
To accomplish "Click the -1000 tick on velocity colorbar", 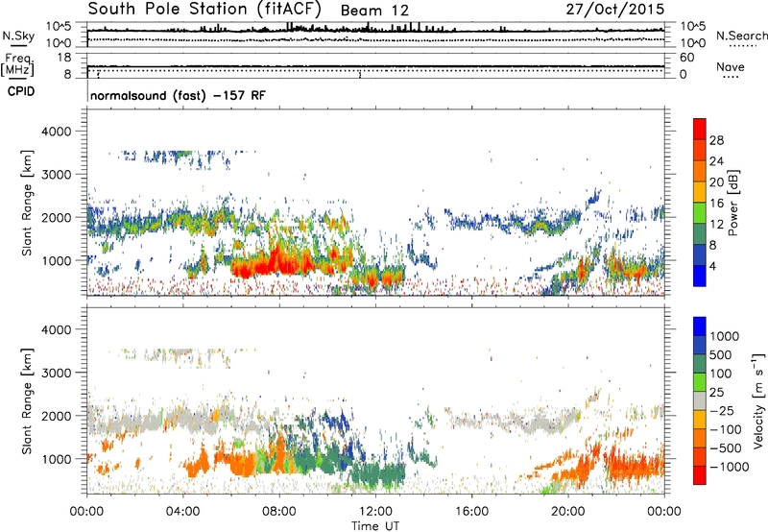I will tap(730, 467).
